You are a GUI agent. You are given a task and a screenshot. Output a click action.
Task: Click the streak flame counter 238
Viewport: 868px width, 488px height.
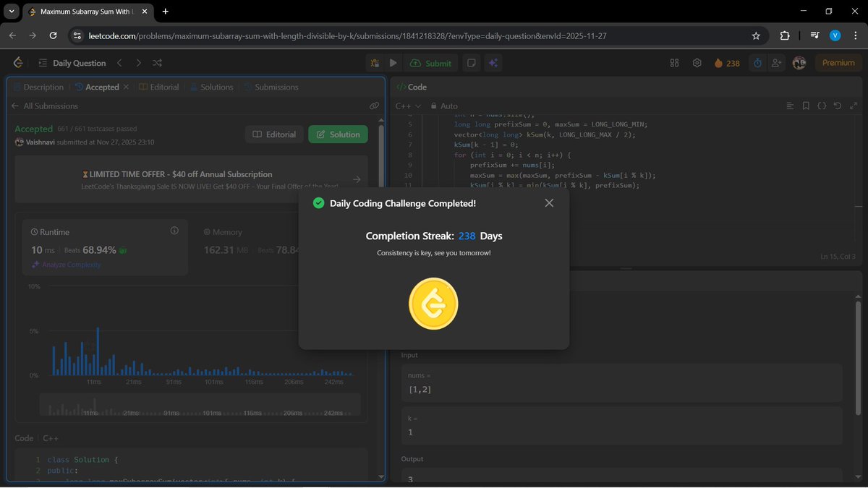click(x=727, y=63)
